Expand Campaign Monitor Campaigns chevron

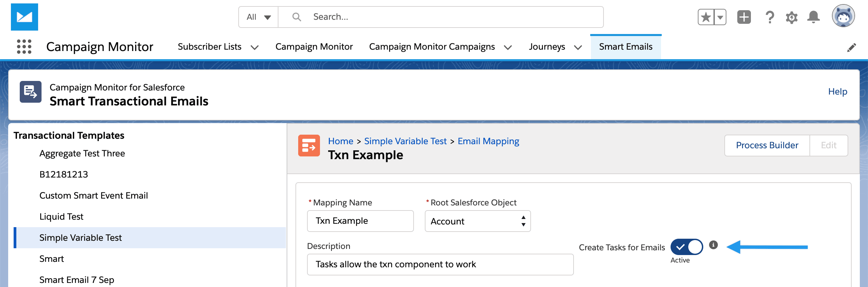click(508, 47)
